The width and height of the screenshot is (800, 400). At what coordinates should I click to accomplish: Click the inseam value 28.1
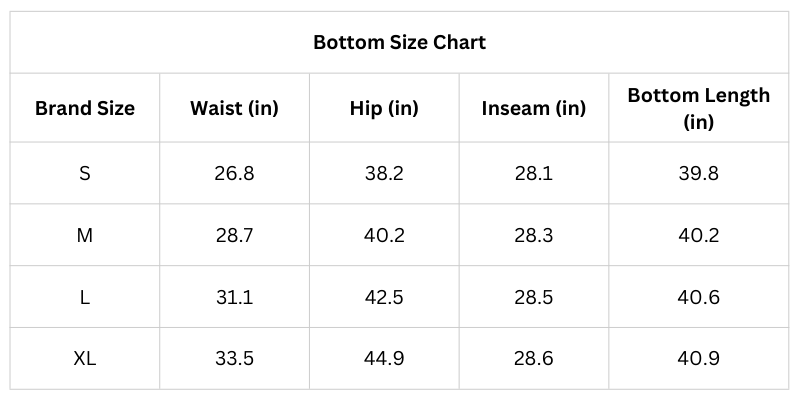click(x=534, y=173)
